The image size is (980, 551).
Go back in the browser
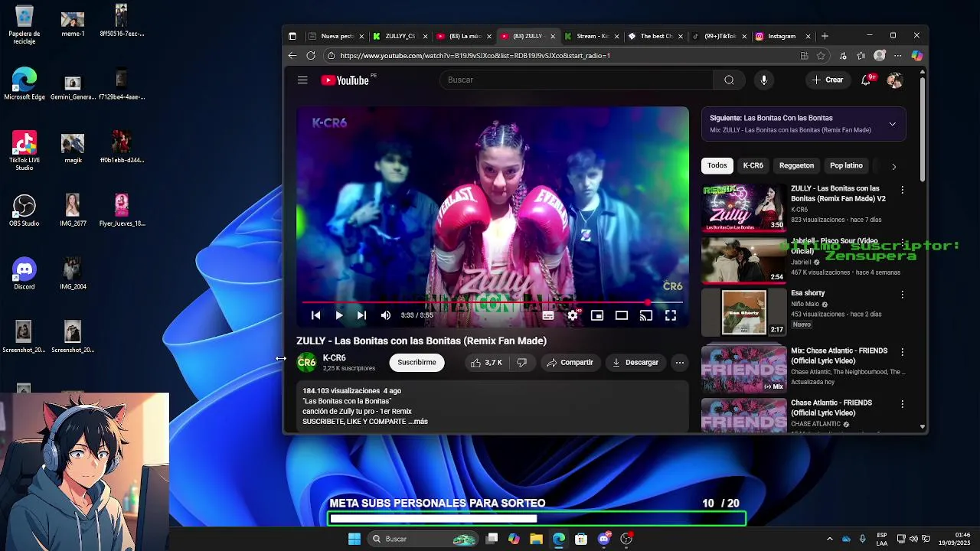click(x=292, y=55)
